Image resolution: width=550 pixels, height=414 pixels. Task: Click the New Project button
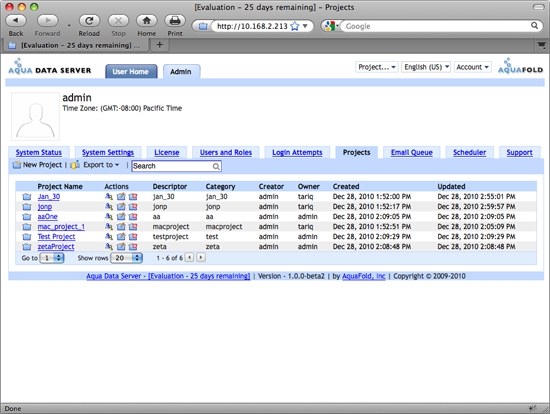37,165
